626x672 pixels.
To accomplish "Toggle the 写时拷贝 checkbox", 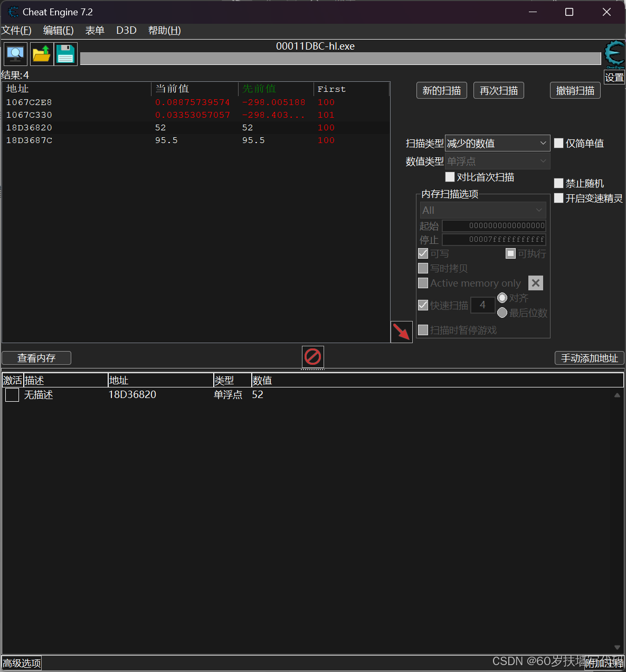I will (x=423, y=268).
